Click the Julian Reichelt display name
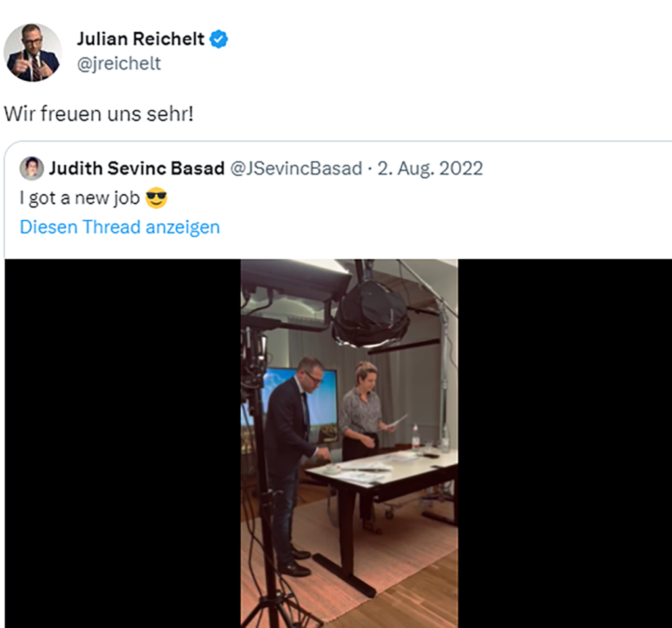 click(x=140, y=39)
